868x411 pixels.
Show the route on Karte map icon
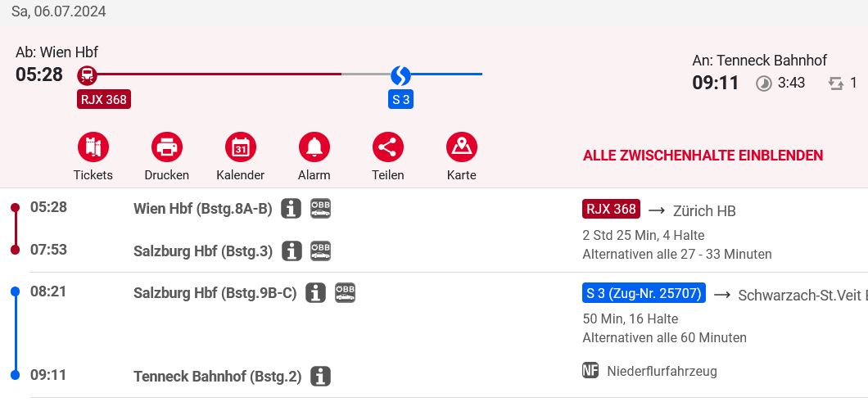(x=461, y=147)
